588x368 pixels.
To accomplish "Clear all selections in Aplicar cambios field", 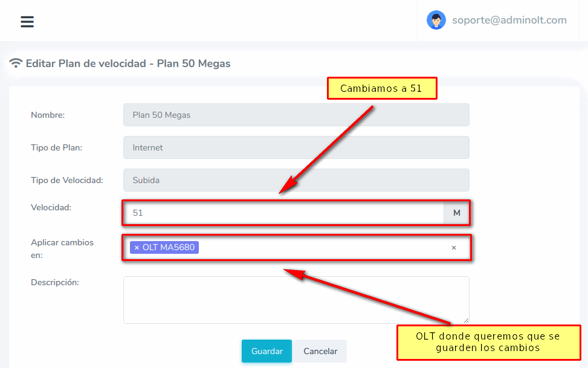I will [x=454, y=248].
